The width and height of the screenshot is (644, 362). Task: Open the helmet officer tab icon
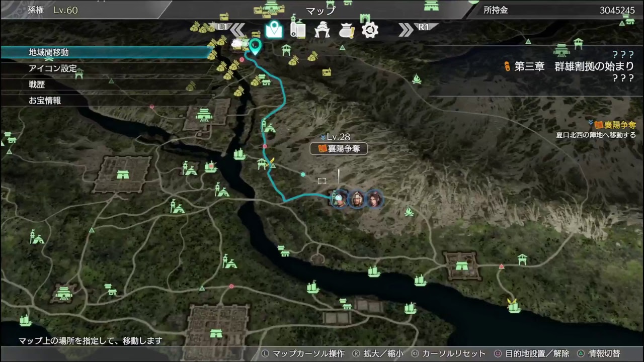click(322, 30)
